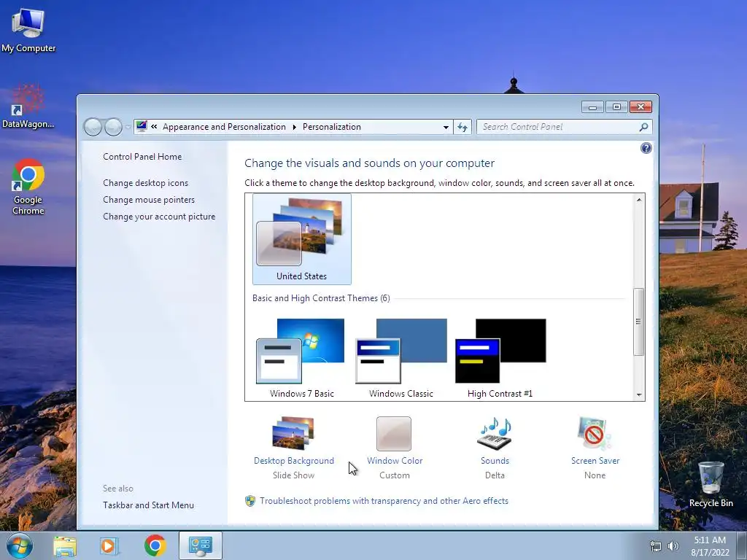Open the recent pages dropdown beside Forward

[128, 127]
